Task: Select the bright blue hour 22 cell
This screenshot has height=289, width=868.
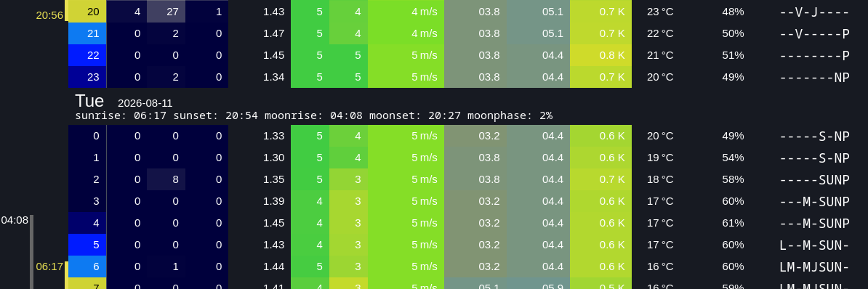Action: pos(87,55)
